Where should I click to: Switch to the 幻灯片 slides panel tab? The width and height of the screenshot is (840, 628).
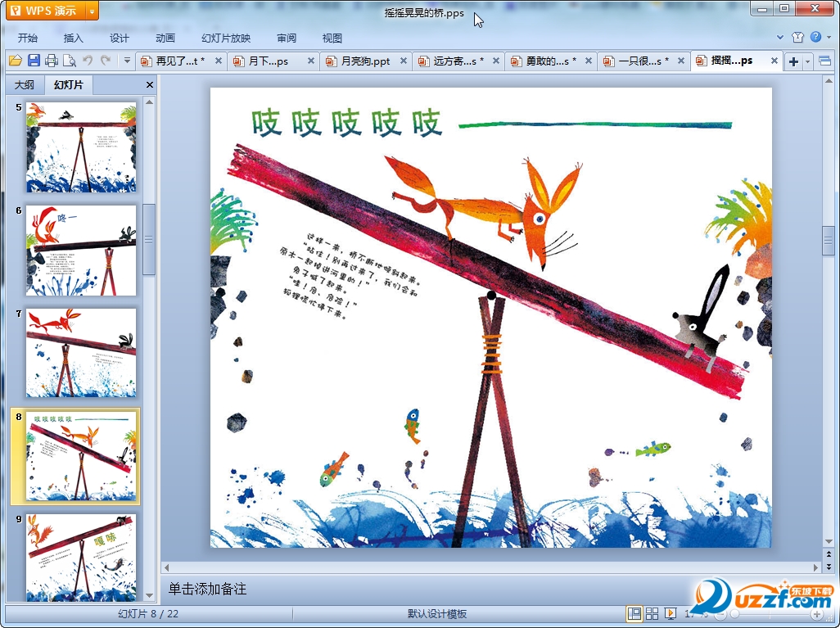click(68, 84)
